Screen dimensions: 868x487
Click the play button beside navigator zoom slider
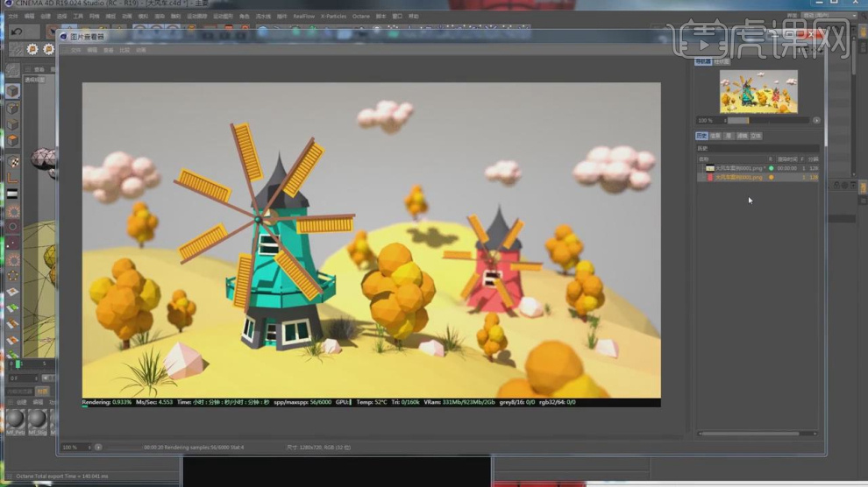816,120
